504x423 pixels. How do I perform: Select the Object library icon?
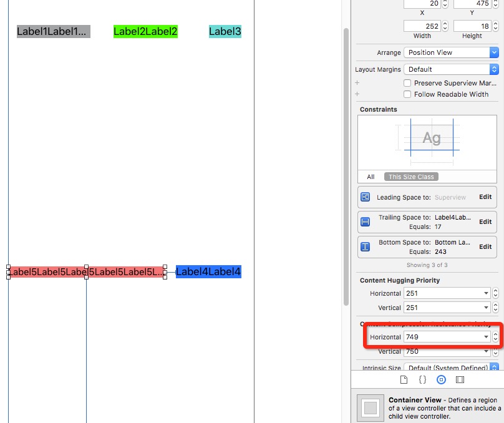(x=441, y=379)
